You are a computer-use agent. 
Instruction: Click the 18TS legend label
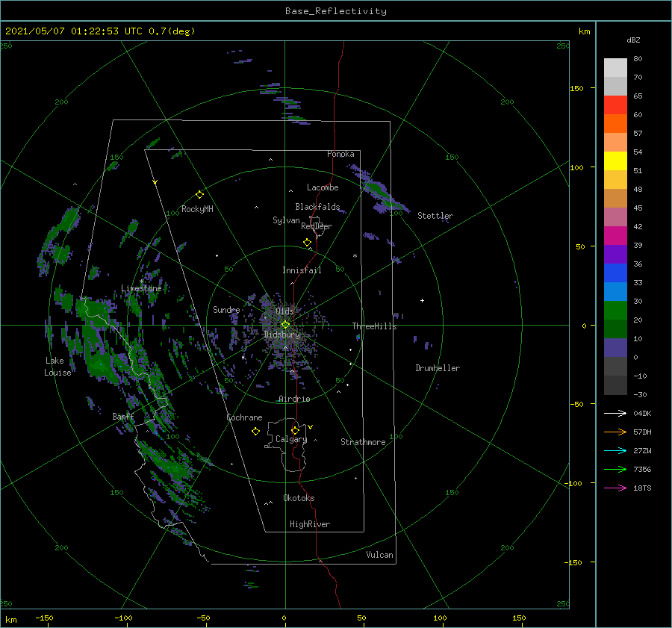(642, 488)
